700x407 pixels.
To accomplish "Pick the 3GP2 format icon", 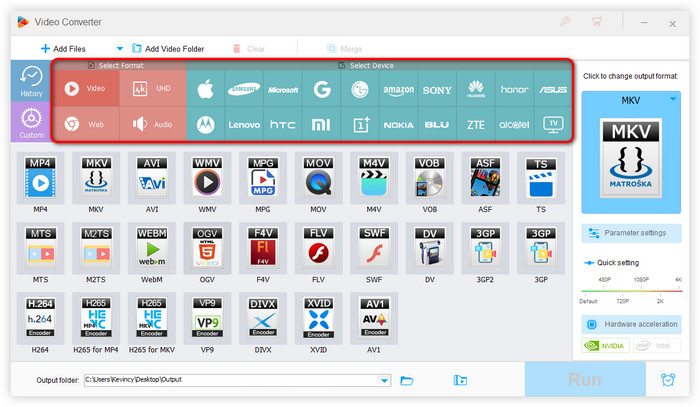I will pos(485,248).
